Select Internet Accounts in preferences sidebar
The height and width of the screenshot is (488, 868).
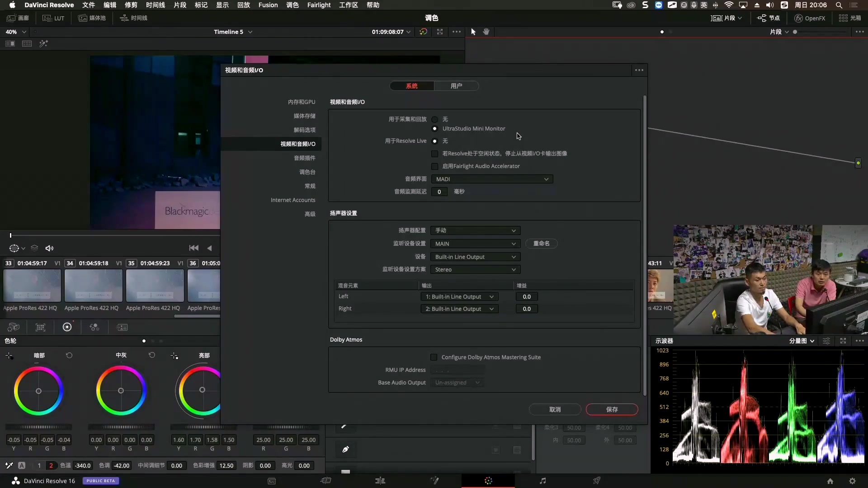pyautogui.click(x=293, y=200)
